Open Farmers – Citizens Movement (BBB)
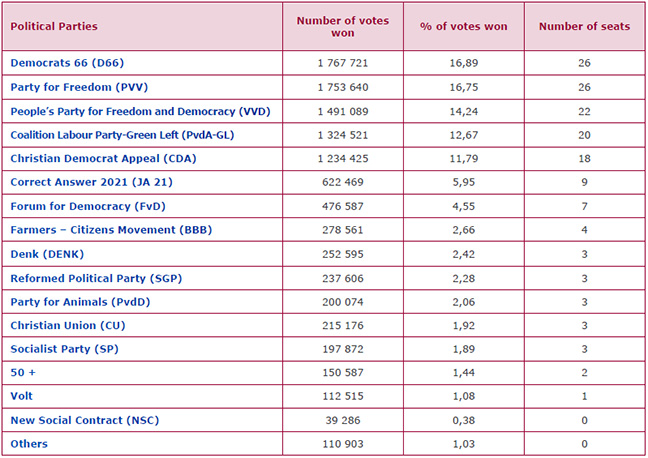 coord(110,229)
